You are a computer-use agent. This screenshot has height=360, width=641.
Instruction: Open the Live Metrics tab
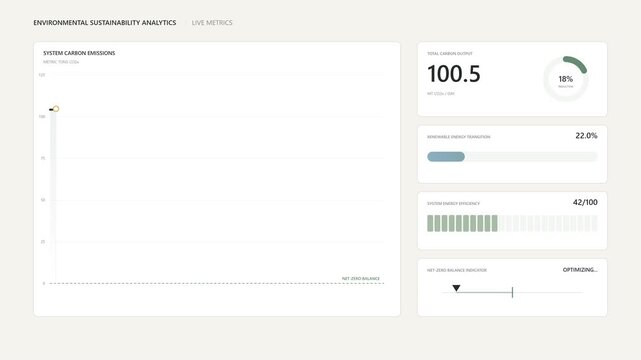pos(212,23)
